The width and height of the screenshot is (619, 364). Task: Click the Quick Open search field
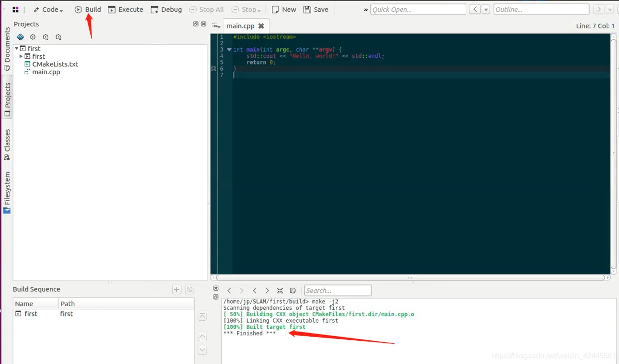pyautogui.click(x=418, y=9)
